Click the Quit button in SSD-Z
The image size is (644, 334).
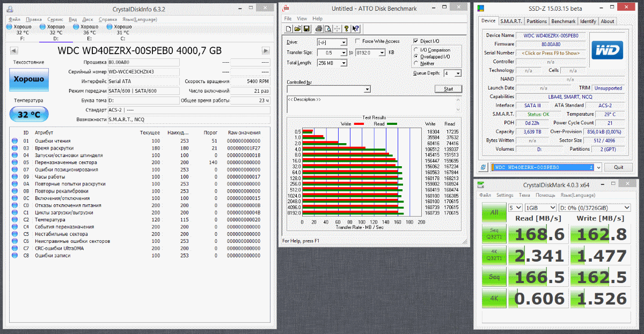point(619,167)
